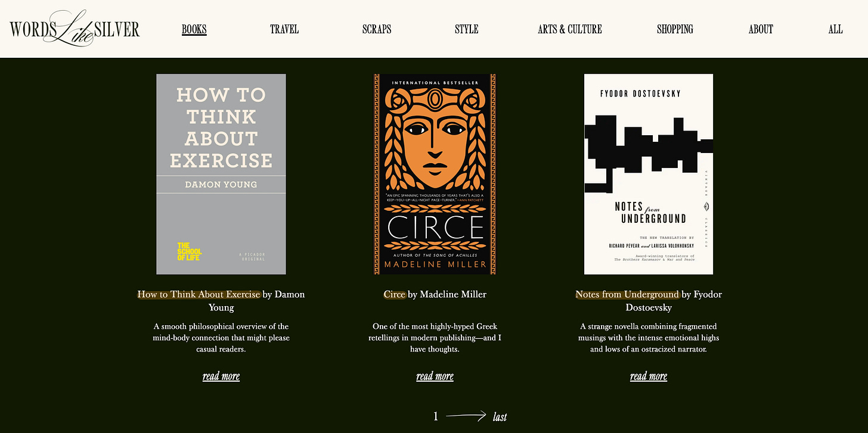Click the Circe book cover

(435, 174)
